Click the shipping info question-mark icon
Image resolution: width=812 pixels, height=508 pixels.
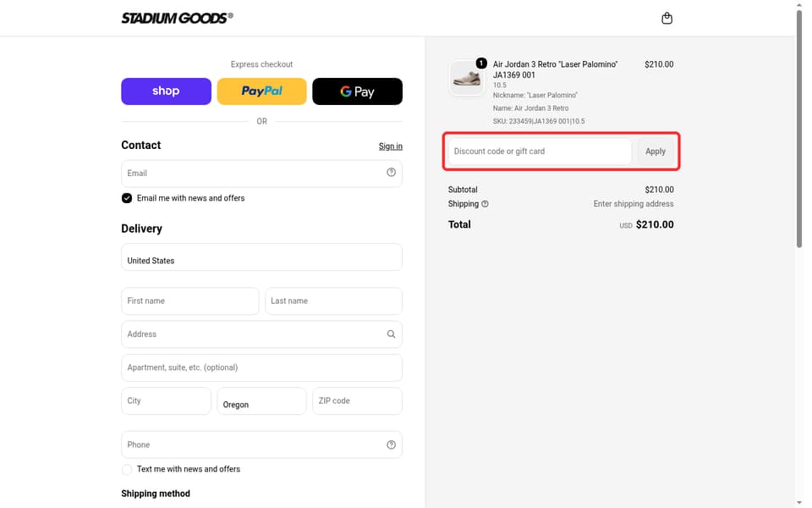click(485, 204)
